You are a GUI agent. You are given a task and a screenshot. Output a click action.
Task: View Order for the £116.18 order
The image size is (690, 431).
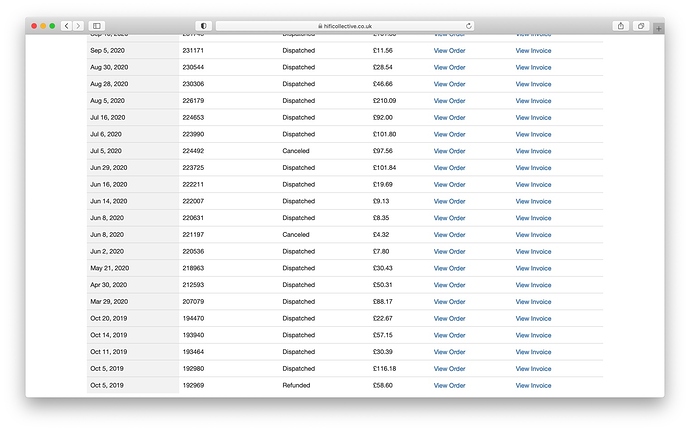pyautogui.click(x=449, y=368)
